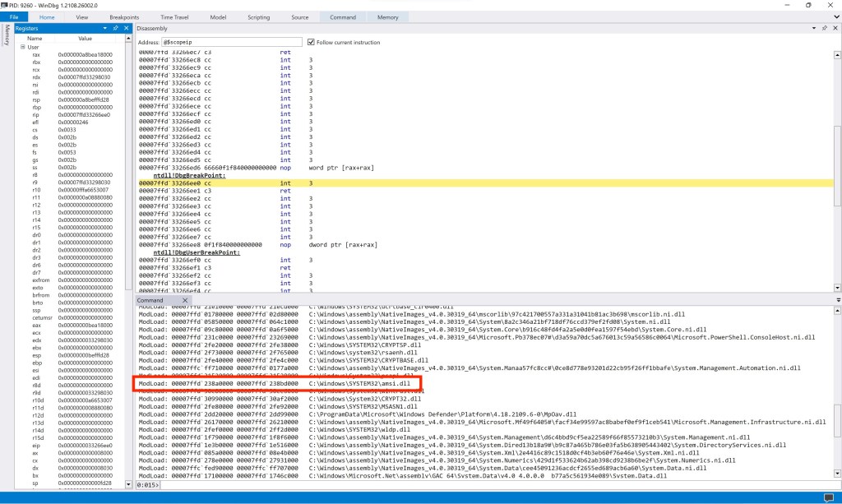Open Disassembly window position dropdown arrow
Viewport: 842px width, 504px height.
(814, 29)
